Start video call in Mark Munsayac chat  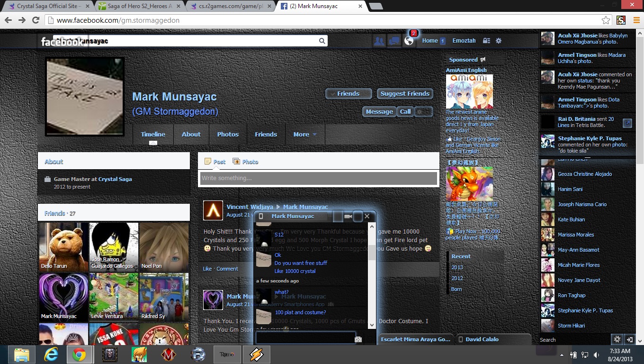(x=348, y=217)
